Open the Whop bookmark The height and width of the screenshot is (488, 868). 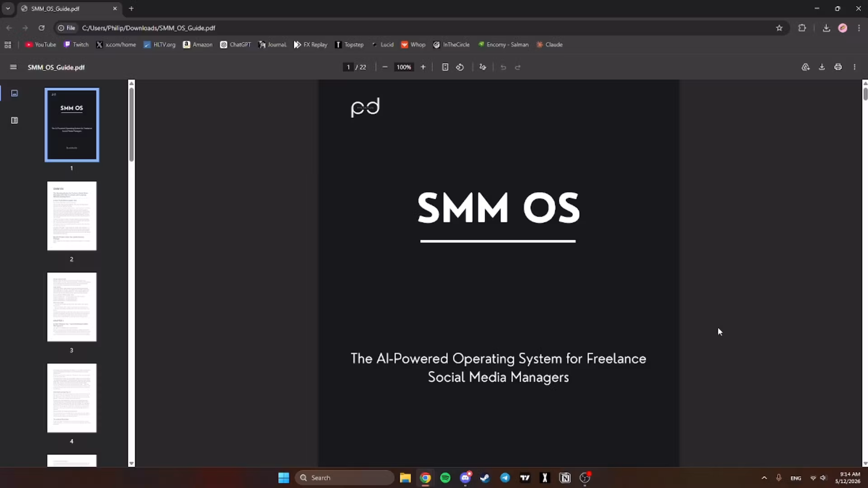(x=413, y=45)
